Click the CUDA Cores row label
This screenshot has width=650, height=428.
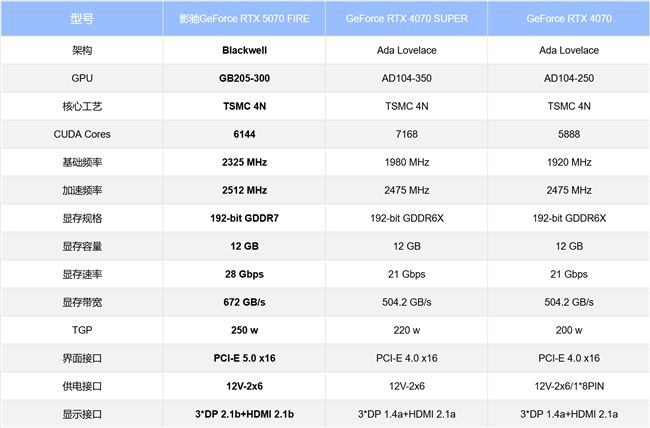pos(82,134)
